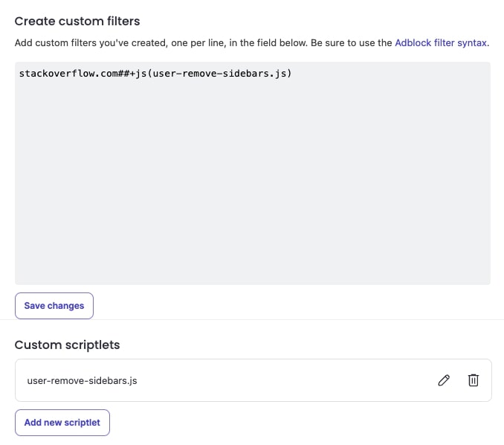The height and width of the screenshot is (445, 504).
Task: Open the Adblock filter syntax link
Action: pyautogui.click(x=441, y=43)
